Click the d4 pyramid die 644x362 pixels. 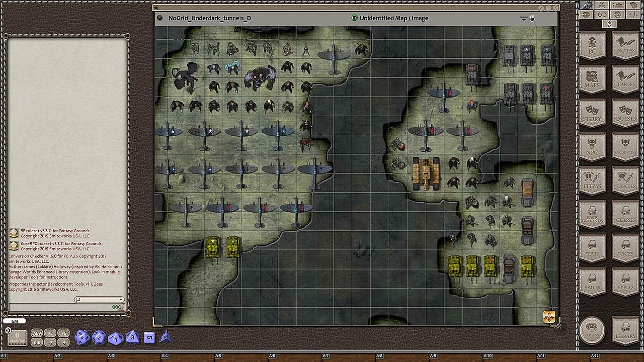(x=166, y=336)
